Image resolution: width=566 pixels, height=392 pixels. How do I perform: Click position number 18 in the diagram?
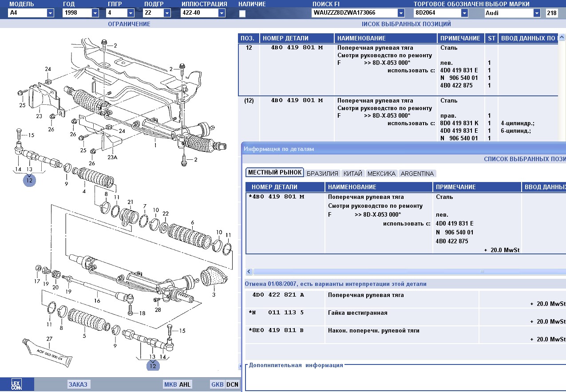(x=142, y=313)
